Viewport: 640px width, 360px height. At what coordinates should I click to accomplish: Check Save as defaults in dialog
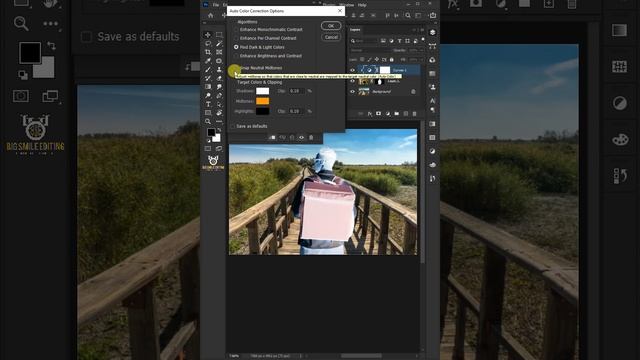click(x=234, y=126)
